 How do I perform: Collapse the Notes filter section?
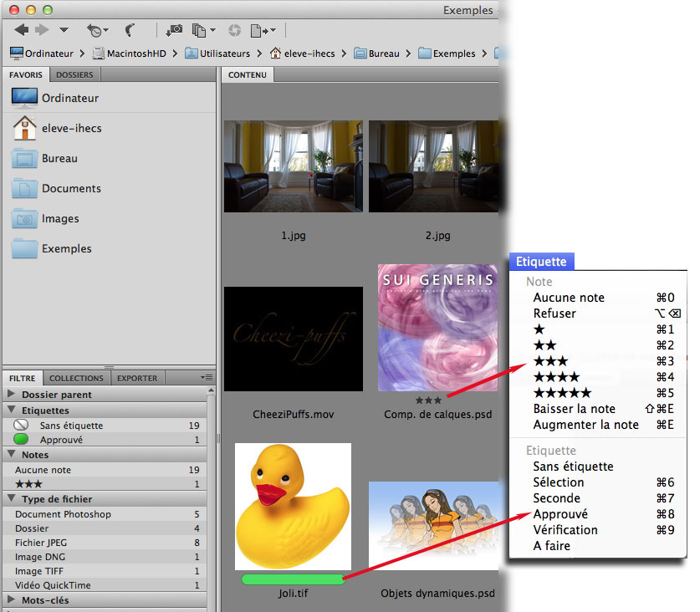[12, 454]
